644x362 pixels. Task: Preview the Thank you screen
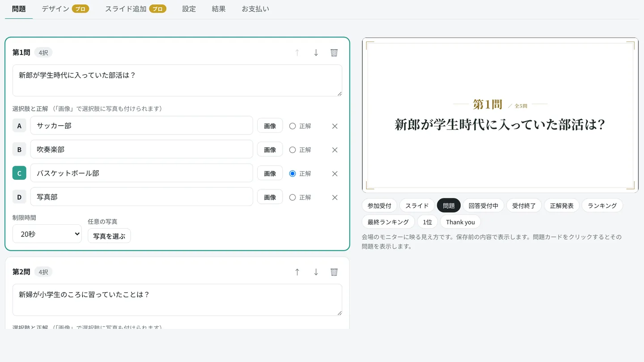point(460,222)
